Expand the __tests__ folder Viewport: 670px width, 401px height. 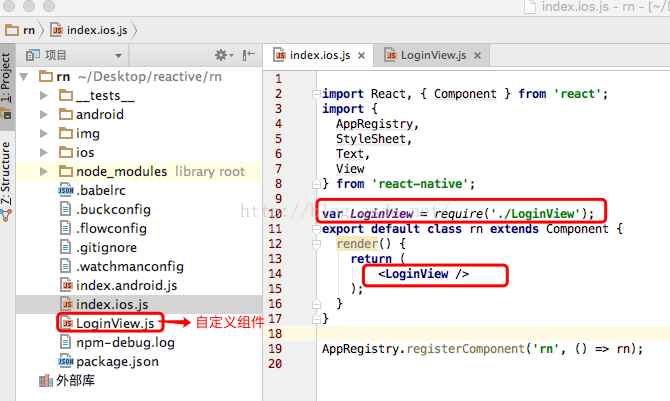(x=43, y=95)
